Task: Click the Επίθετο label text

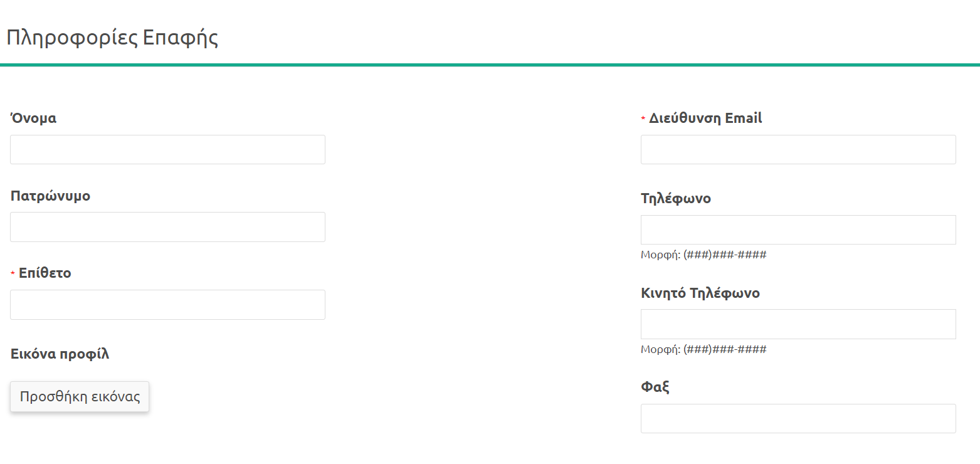Action: [45, 273]
